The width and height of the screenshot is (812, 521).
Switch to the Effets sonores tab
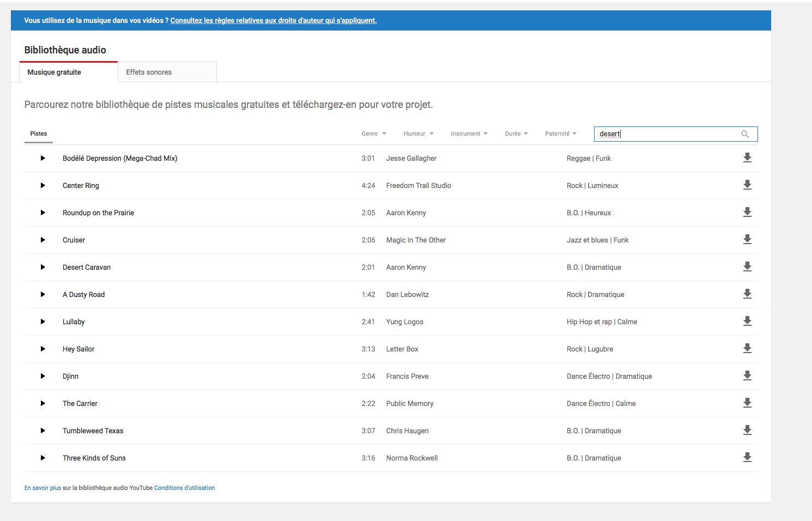167,72
